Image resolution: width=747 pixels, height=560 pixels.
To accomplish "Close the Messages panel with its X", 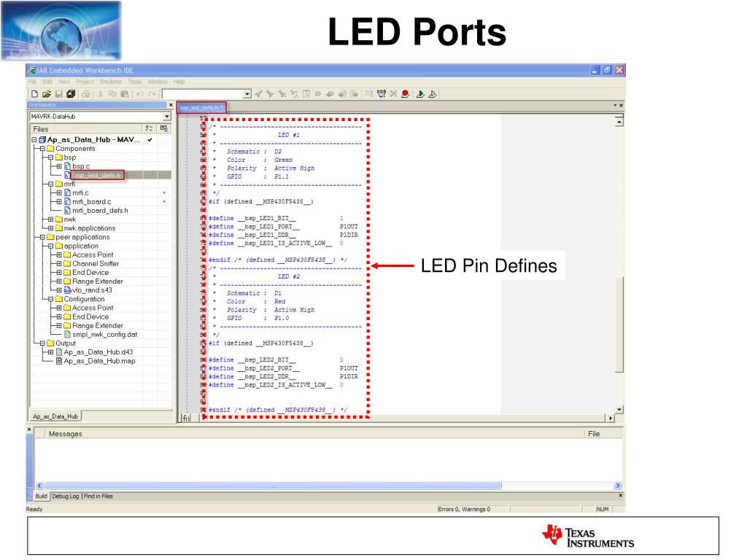I will 29,429.
